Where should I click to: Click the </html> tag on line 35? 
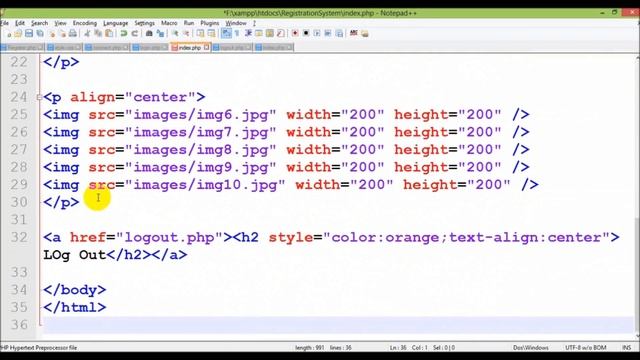[x=75, y=307]
